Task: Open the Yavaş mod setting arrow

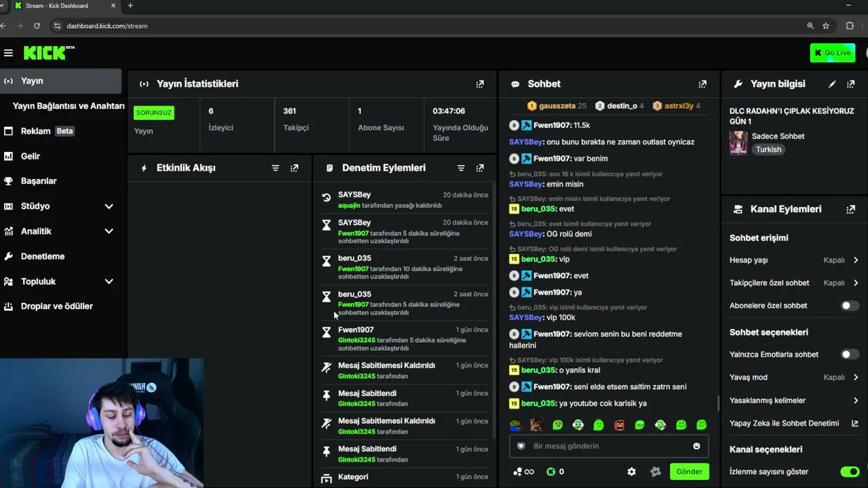Action: click(x=856, y=378)
